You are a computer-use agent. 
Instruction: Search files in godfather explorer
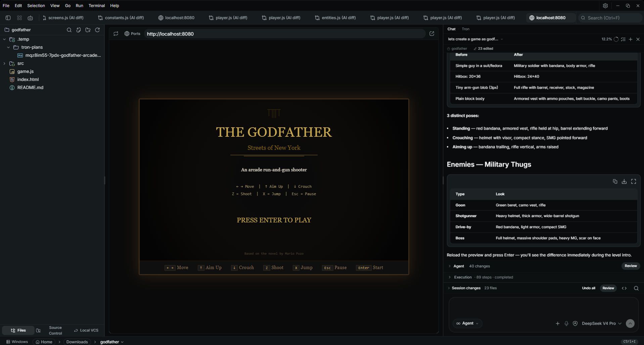point(69,30)
